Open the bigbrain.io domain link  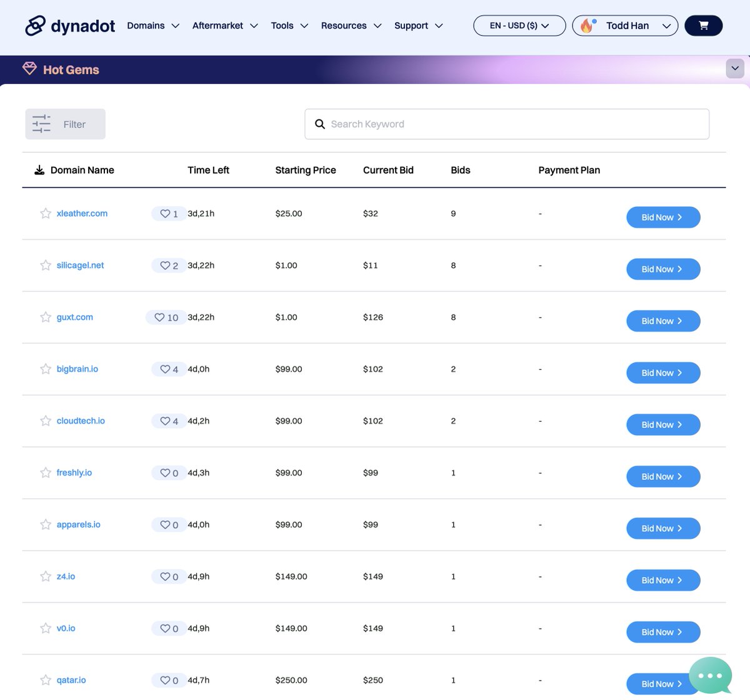(x=77, y=369)
